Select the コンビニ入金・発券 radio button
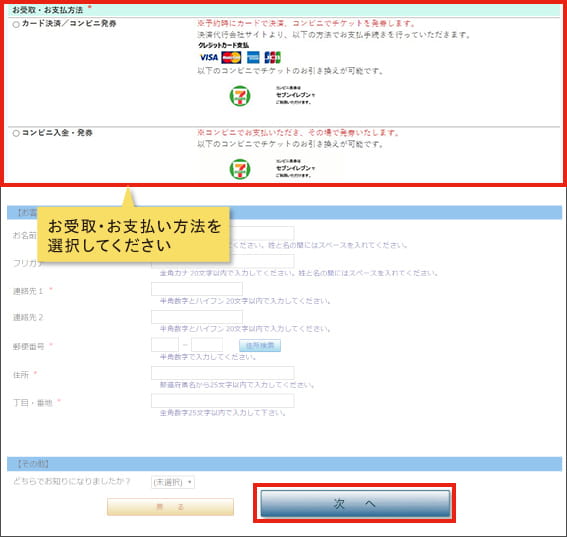The height and width of the screenshot is (537, 567). point(16,133)
